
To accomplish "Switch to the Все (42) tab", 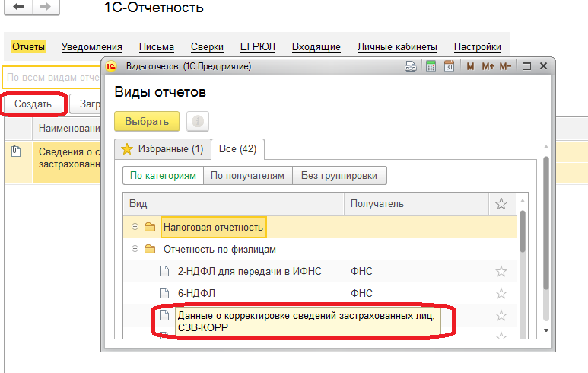I will [x=238, y=149].
